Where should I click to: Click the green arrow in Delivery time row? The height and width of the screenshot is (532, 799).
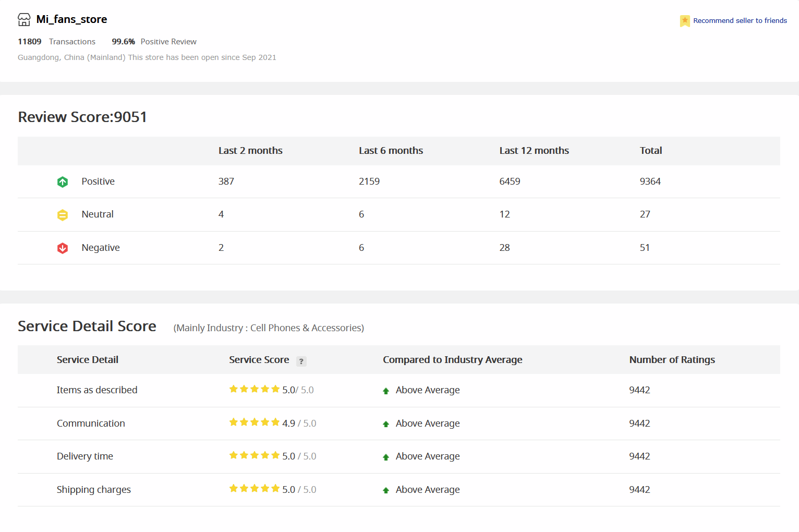[386, 457]
